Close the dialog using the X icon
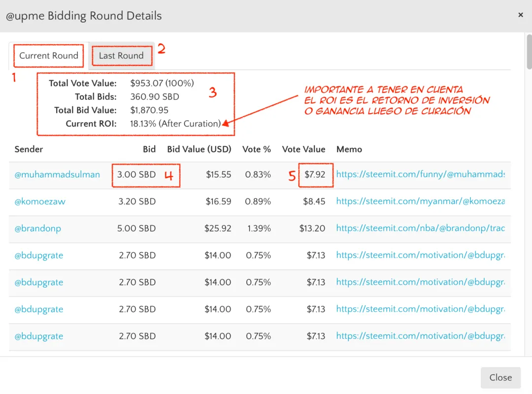 point(521,15)
